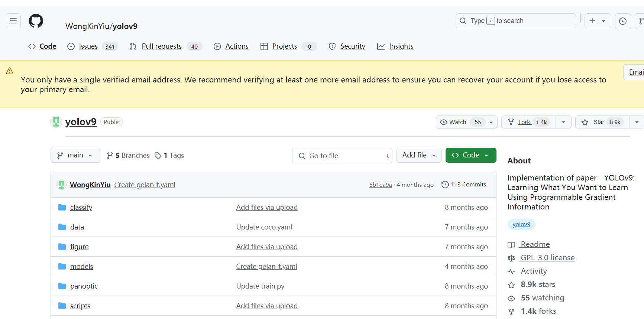View 8.9k stars in About
This screenshot has width=644, height=319.
tap(531, 284)
